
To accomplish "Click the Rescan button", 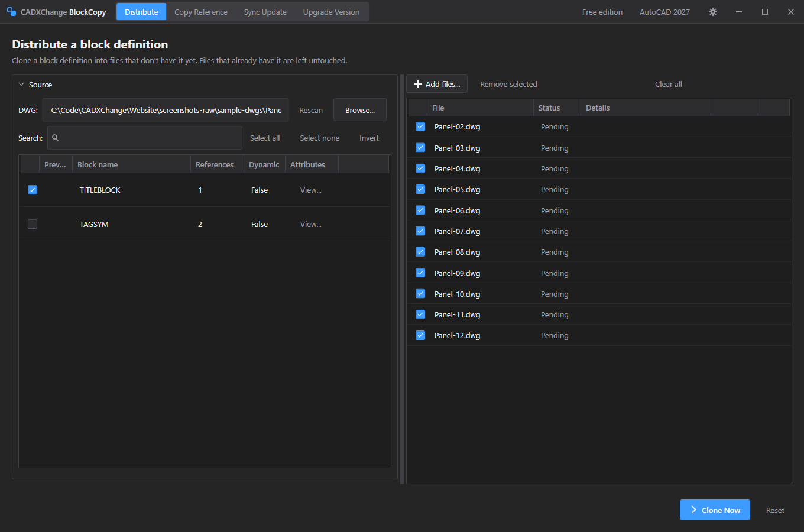I will [x=311, y=110].
